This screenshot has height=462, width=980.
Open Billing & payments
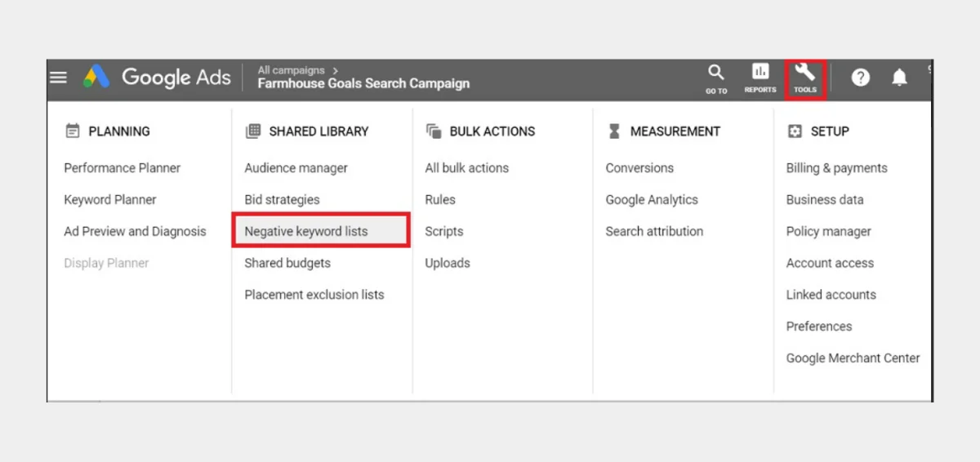click(x=837, y=168)
